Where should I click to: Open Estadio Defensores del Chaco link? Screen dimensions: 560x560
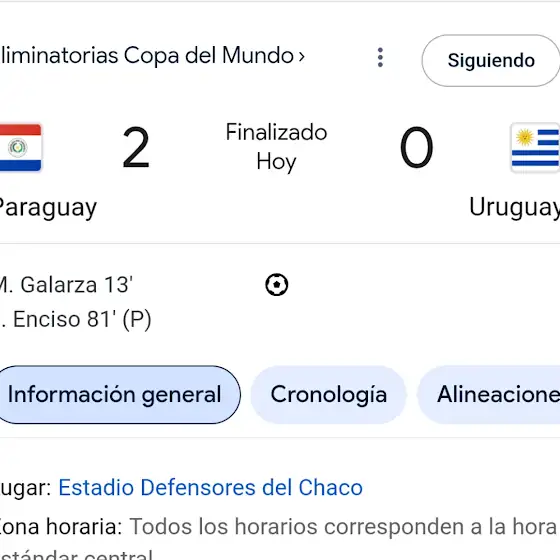coord(210,488)
